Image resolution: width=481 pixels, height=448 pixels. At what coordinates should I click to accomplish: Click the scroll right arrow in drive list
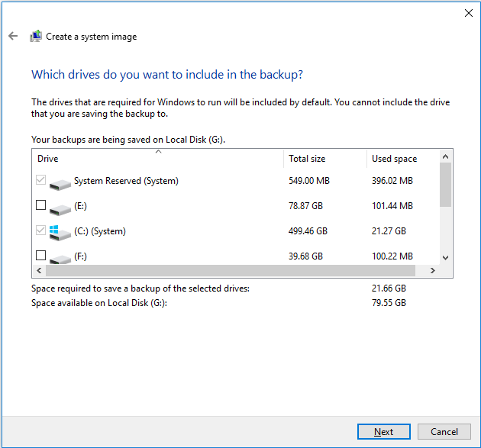pos(433,270)
